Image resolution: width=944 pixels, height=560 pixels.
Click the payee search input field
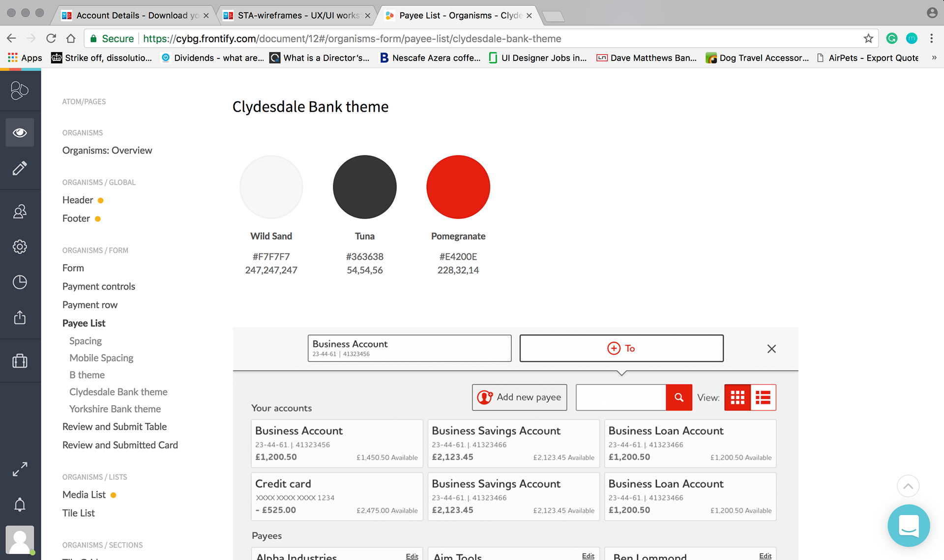coord(621,397)
